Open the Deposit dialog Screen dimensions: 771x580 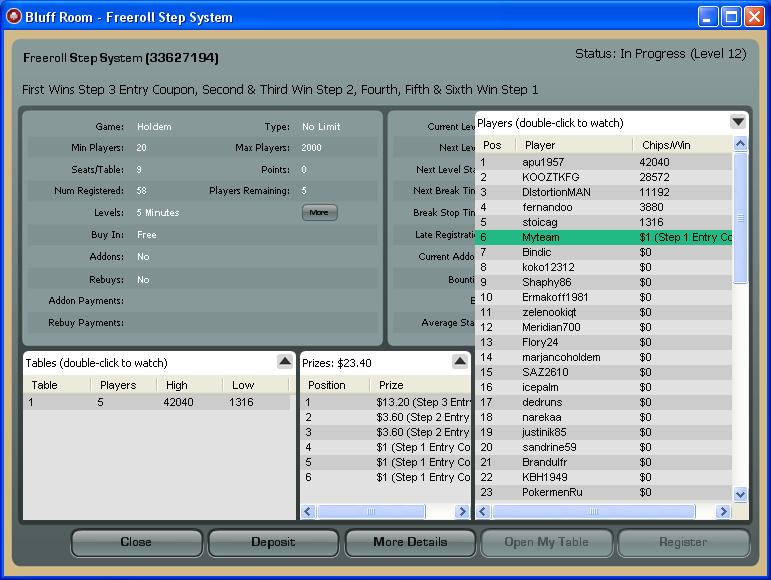click(273, 542)
